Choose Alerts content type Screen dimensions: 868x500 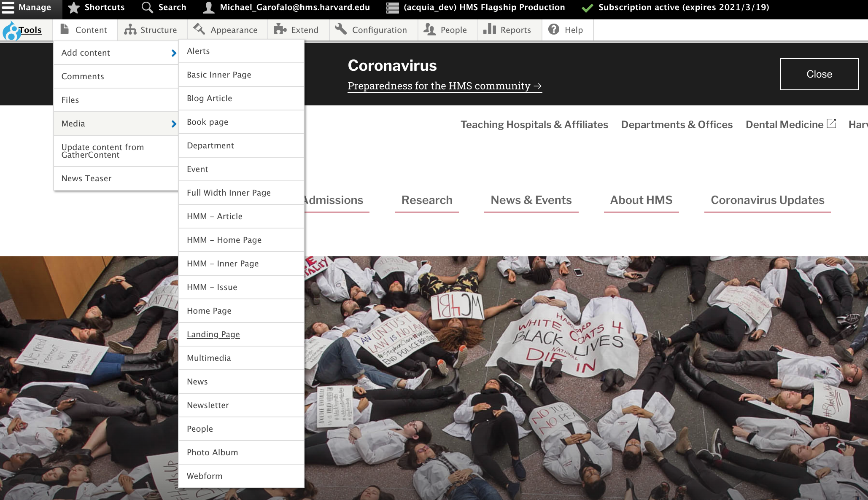241,51
